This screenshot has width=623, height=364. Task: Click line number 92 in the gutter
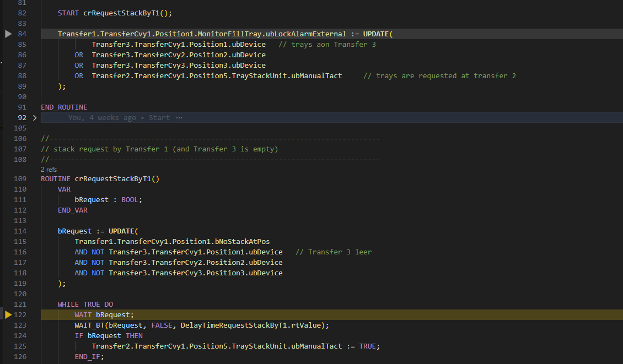[22, 118]
